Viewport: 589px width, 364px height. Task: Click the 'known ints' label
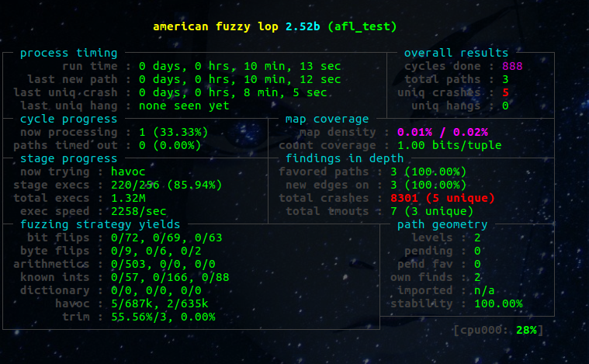[x=55, y=277]
